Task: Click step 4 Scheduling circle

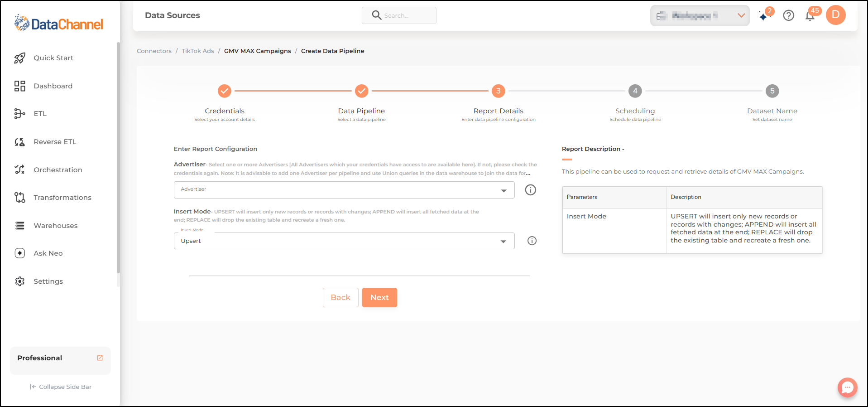Action: 635,91
